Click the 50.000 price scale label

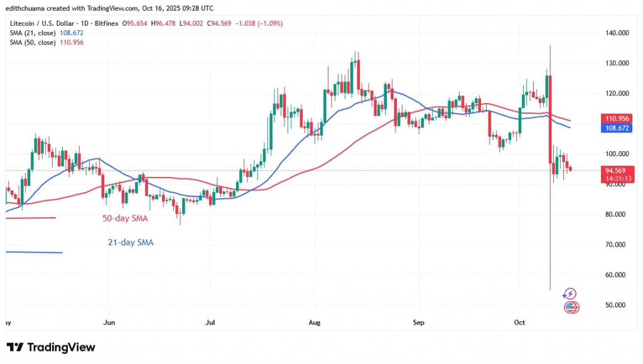617,305
